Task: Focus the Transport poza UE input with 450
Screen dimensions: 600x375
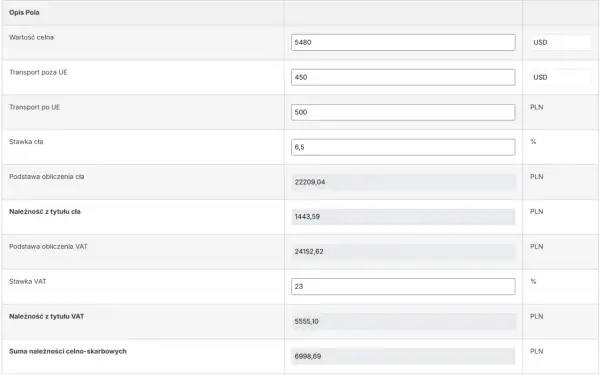Action: tap(403, 77)
